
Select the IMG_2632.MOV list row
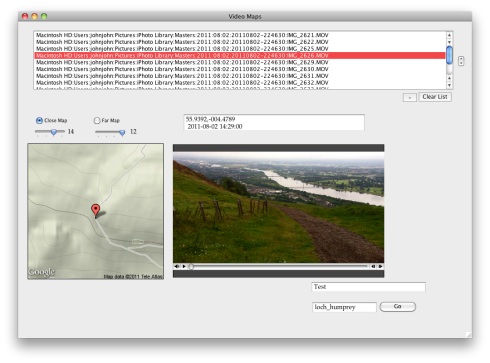click(240, 82)
